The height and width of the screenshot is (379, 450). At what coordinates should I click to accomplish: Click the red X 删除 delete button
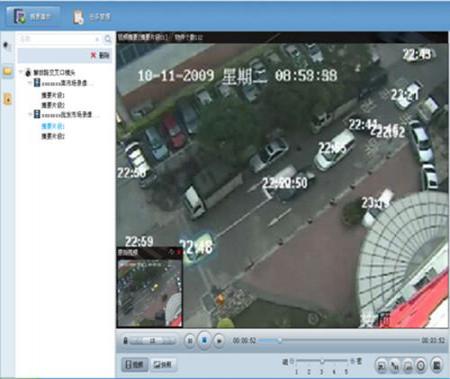[x=100, y=55]
